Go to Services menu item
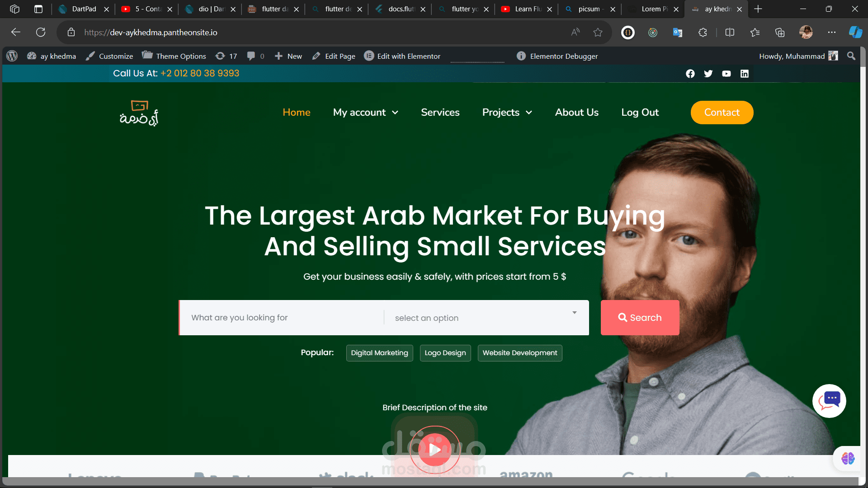868x488 pixels. point(440,113)
